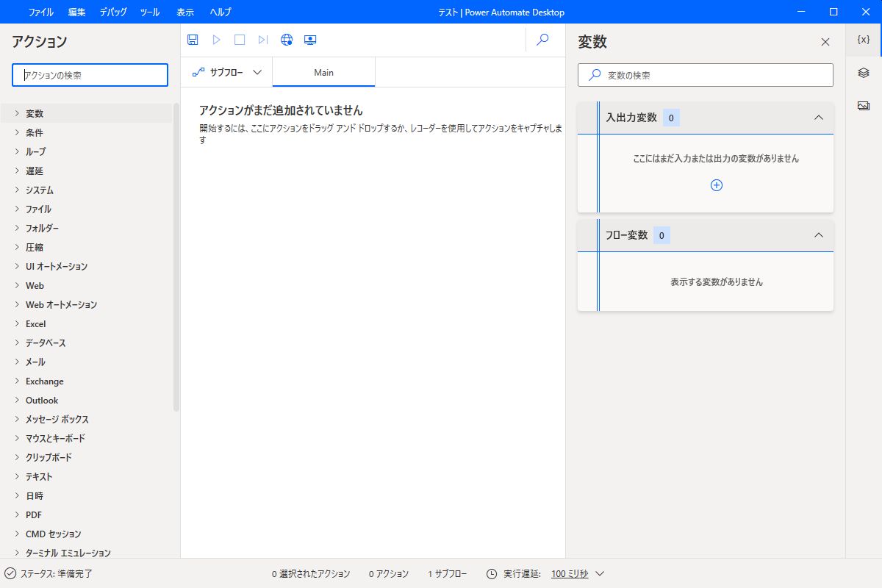Screen dimensions: 882x588
Task: Click the 0 選択されたアクション status text
Action: coord(311,573)
